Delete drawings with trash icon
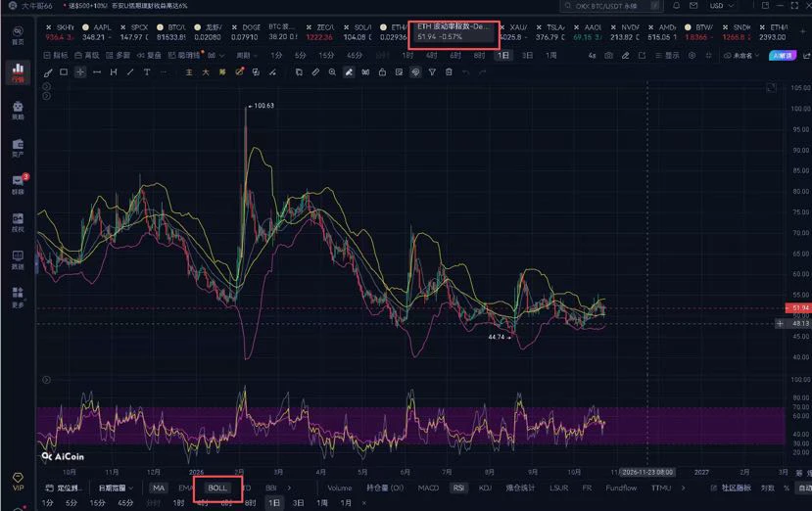This screenshot has height=511, width=812. click(449, 72)
